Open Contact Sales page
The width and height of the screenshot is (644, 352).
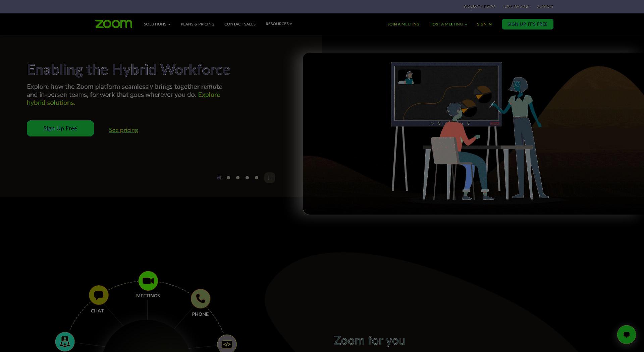[240, 24]
